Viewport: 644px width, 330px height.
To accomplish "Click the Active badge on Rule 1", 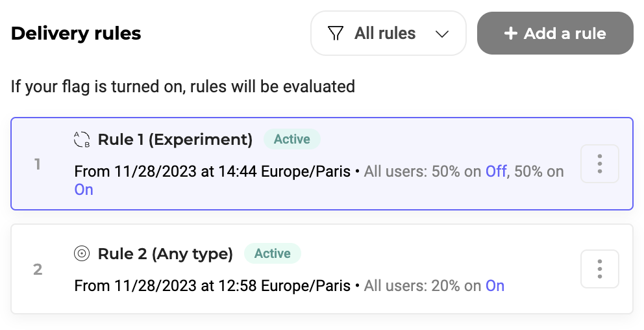I will (x=291, y=139).
